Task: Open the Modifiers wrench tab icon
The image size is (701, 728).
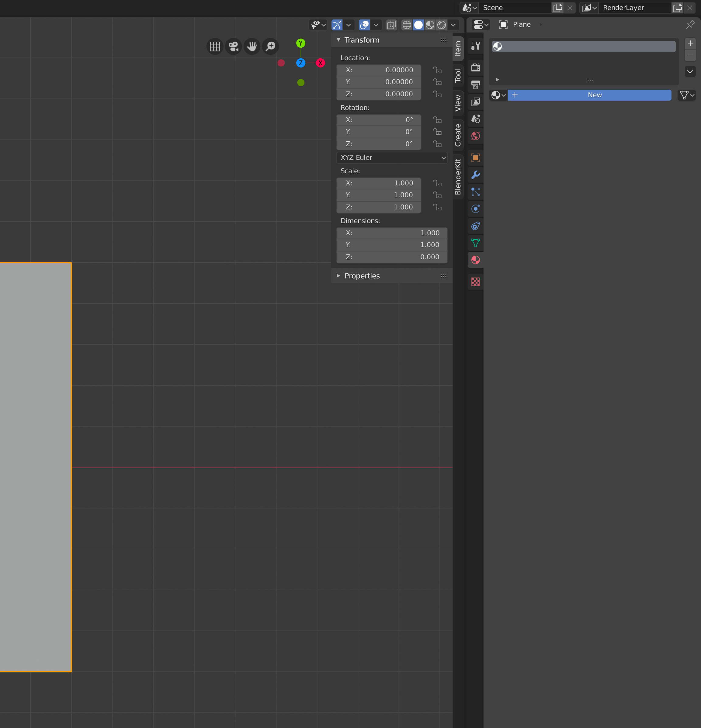Action: (475, 175)
